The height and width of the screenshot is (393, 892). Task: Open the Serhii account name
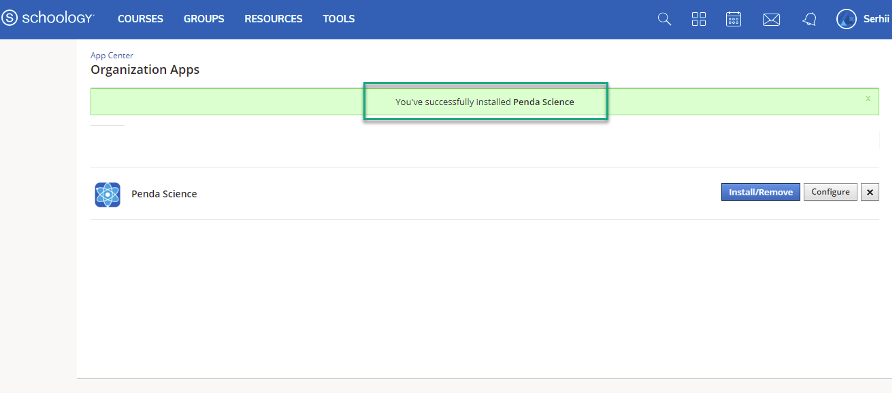[876, 19]
